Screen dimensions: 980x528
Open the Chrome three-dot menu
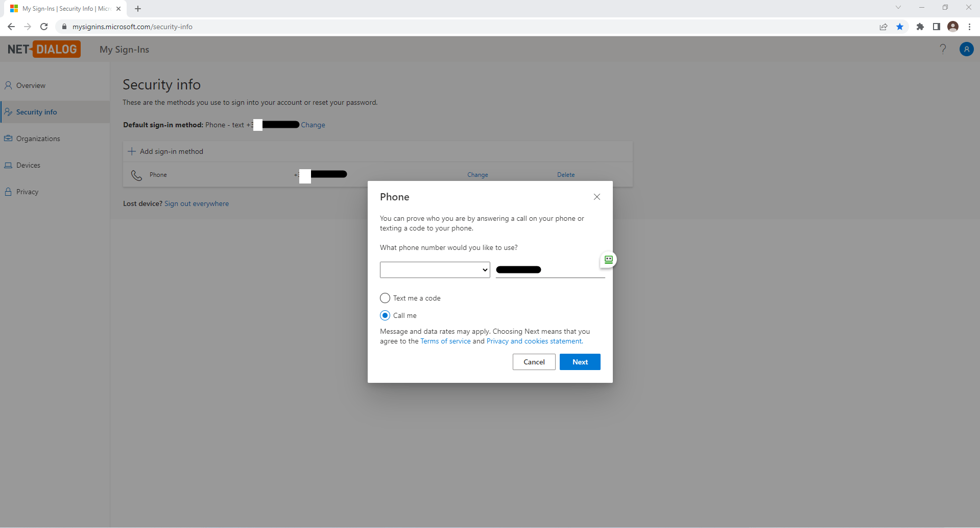969,27
